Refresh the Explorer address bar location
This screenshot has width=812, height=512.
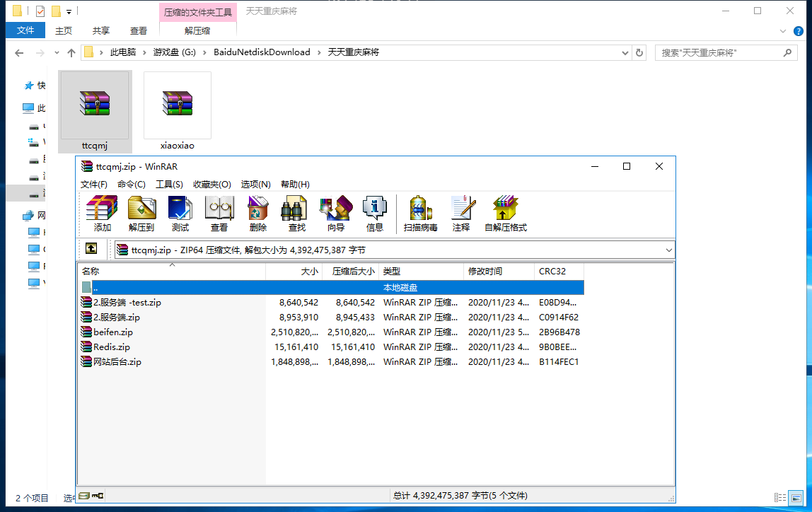click(x=639, y=53)
